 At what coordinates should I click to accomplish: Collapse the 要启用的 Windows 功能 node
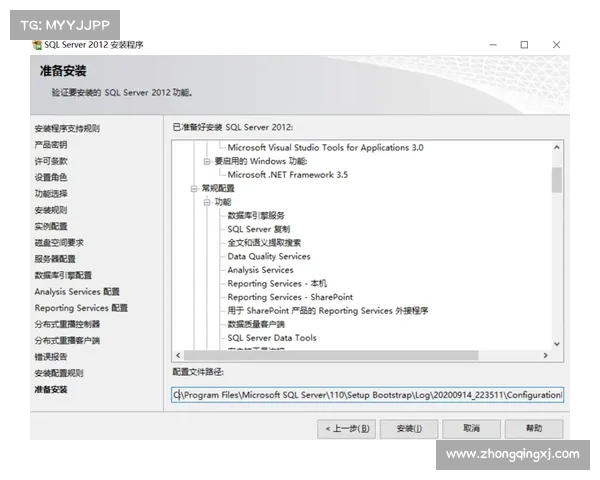tap(207, 162)
